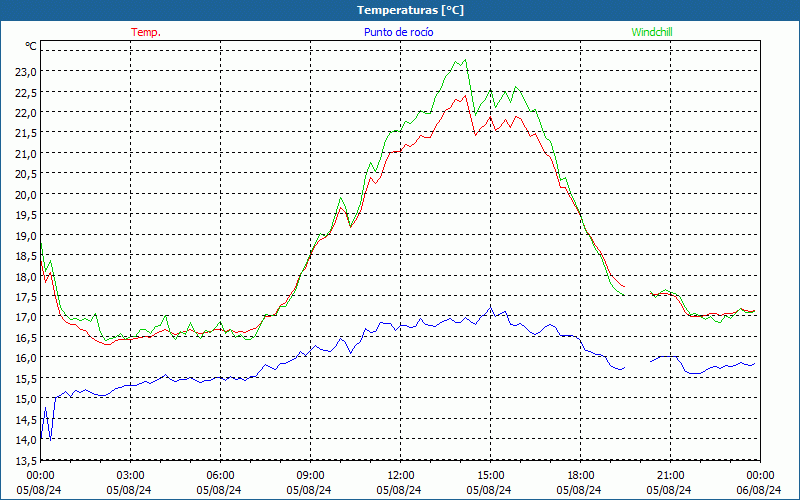Screen dimensions: 800x500
Task: Click the 19,0 y-axis label
Action: pyautogui.click(x=26, y=235)
